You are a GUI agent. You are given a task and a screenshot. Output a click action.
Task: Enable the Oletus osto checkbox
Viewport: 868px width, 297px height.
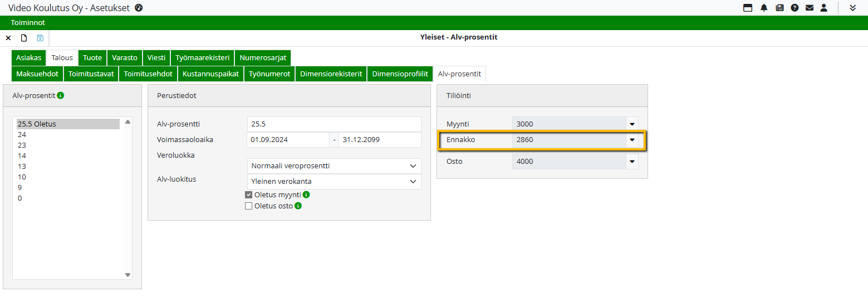pyautogui.click(x=249, y=206)
